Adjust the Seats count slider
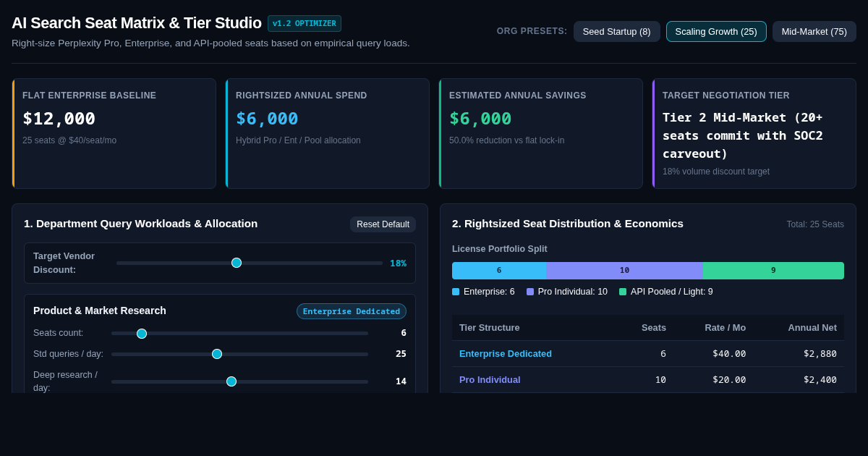The image size is (868, 456). [239, 333]
